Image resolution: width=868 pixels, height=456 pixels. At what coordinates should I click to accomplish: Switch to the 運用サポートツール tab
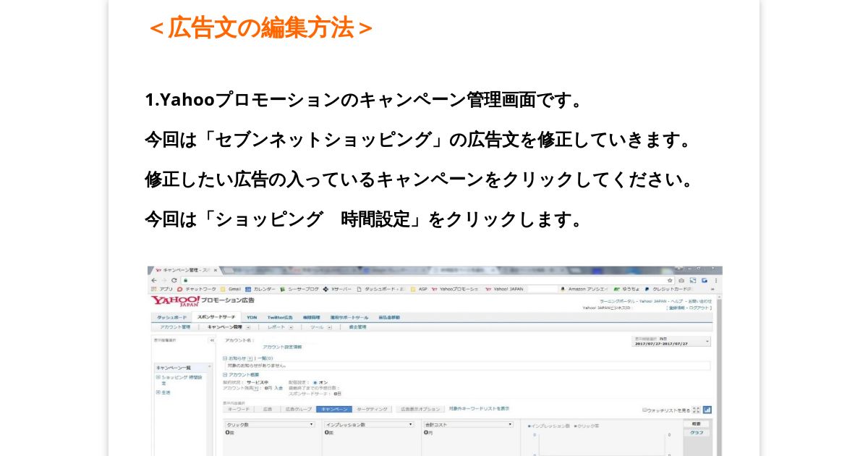[349, 317]
